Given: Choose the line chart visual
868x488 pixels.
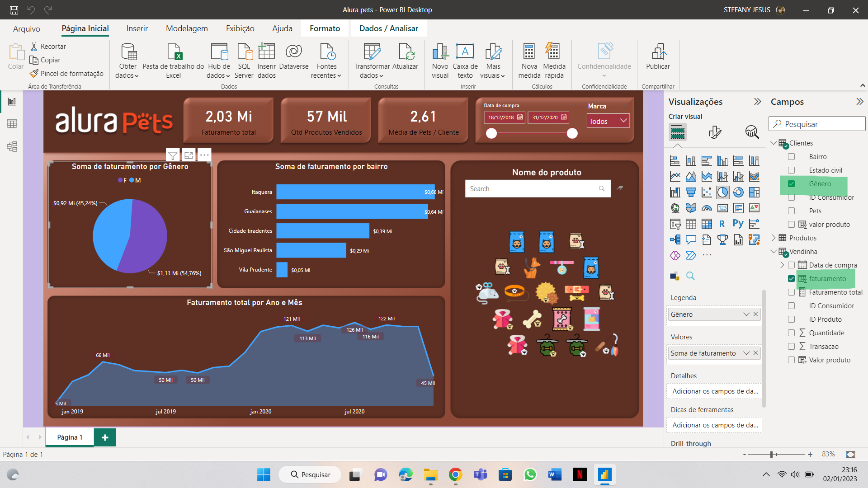Looking at the screenshot, I should pos(675,177).
